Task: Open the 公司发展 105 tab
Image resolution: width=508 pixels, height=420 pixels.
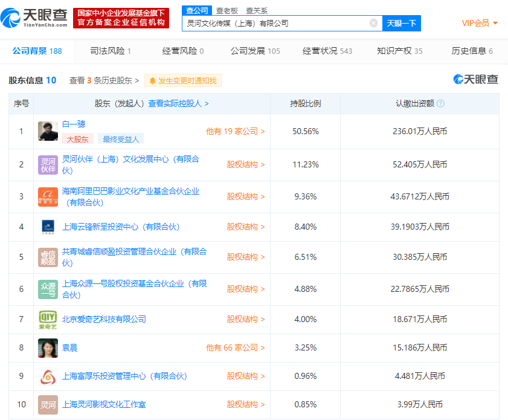Action: 256,51
